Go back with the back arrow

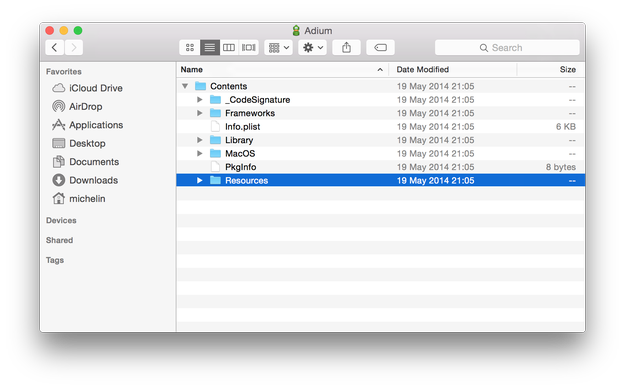point(55,47)
